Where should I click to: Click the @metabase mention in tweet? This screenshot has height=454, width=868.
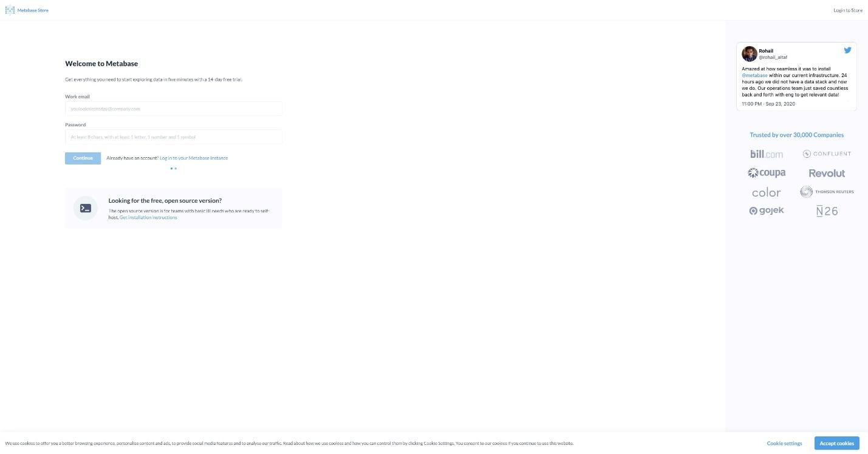pyautogui.click(x=754, y=75)
